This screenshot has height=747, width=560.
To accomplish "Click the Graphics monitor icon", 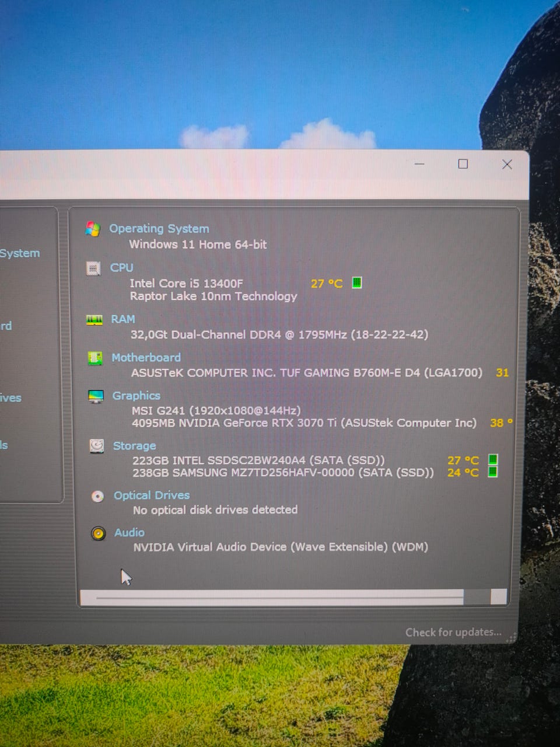I will 96,396.
